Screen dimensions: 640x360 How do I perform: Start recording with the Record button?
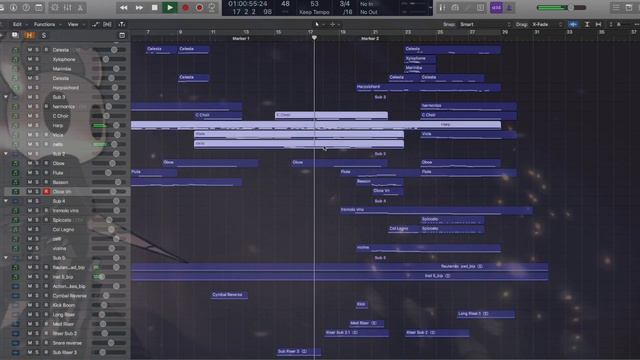[x=185, y=7]
